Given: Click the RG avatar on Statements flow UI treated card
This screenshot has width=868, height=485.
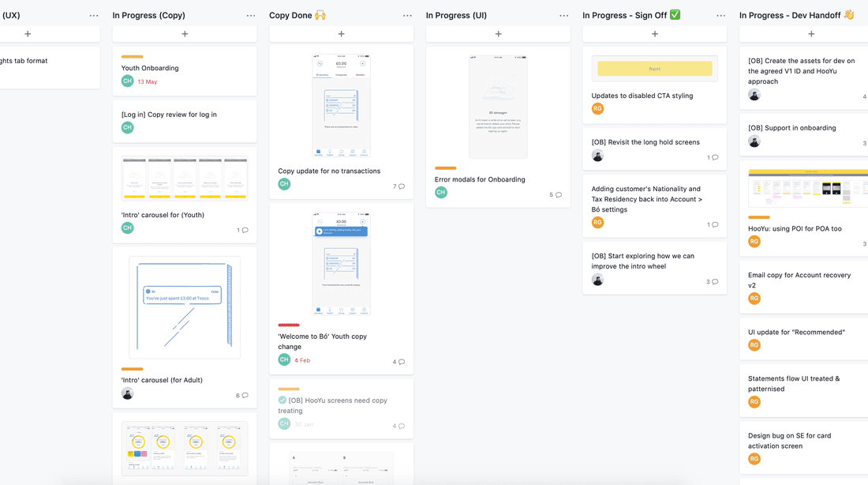Looking at the screenshot, I should [x=754, y=402].
